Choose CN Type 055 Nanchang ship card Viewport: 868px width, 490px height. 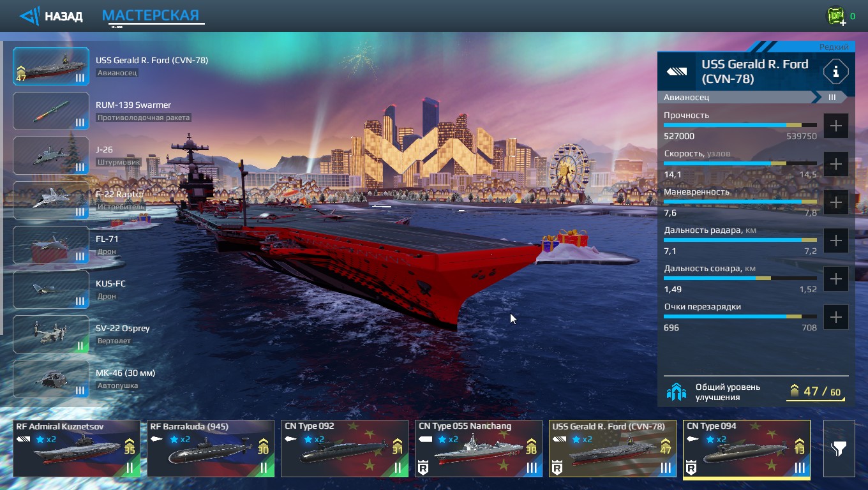click(479, 449)
